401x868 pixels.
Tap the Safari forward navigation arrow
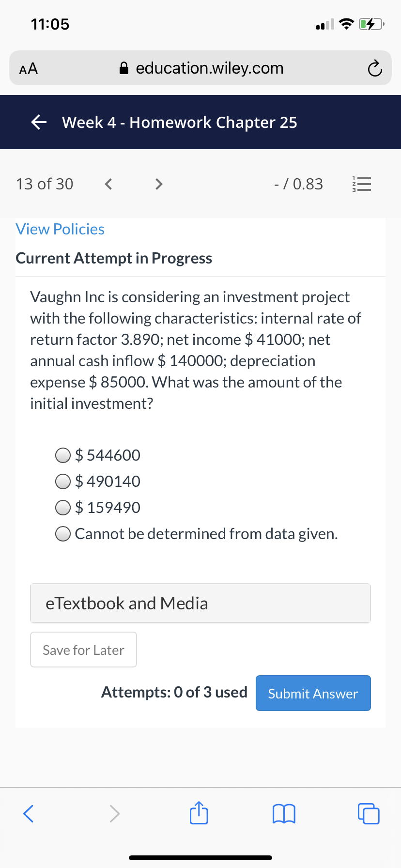coord(114,813)
